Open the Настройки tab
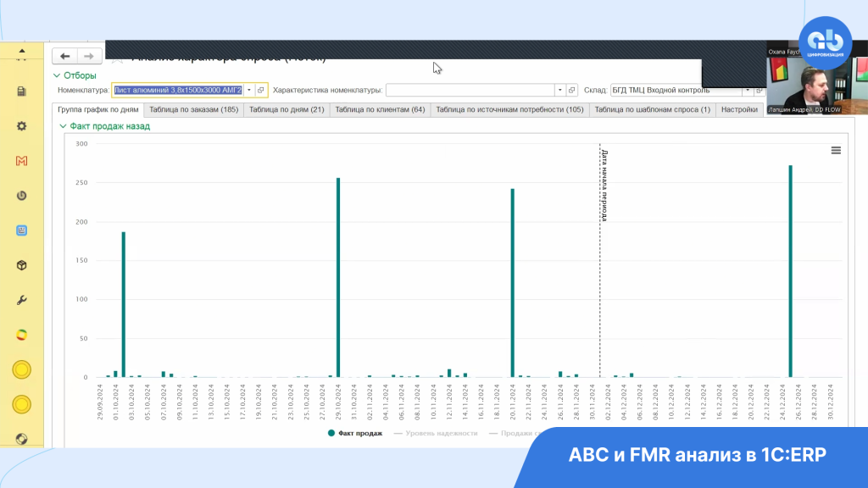 point(739,109)
